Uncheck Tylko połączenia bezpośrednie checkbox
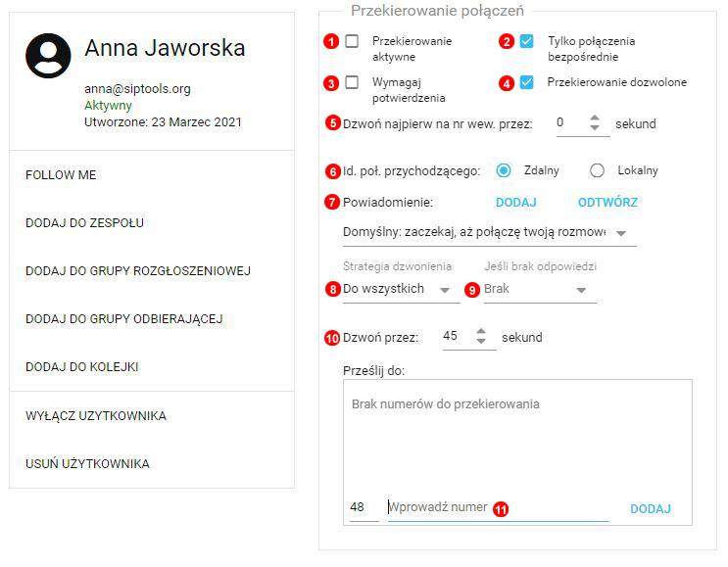This screenshot has width=728, height=567. click(x=527, y=41)
